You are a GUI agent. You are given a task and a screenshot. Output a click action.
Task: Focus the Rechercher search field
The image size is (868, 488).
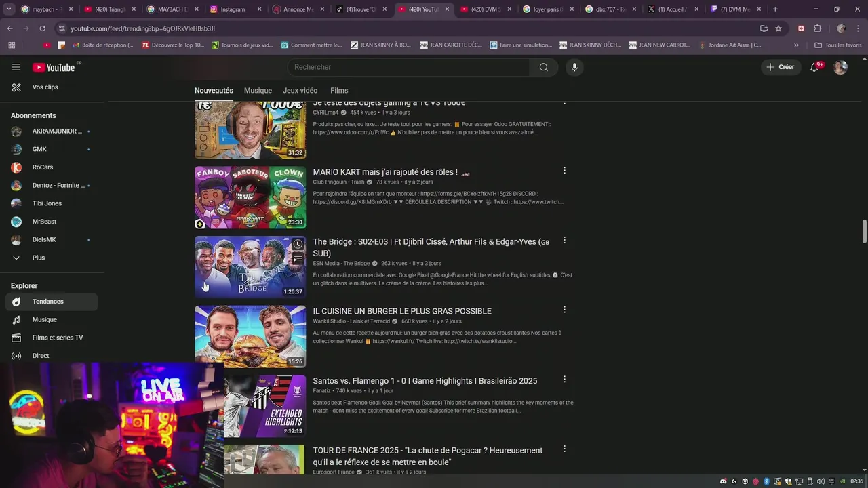(x=409, y=67)
